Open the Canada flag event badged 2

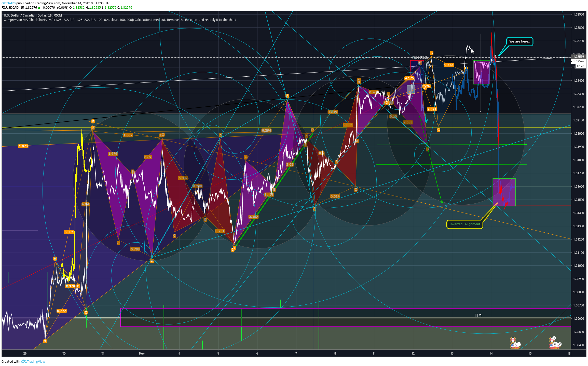[x=552, y=340]
